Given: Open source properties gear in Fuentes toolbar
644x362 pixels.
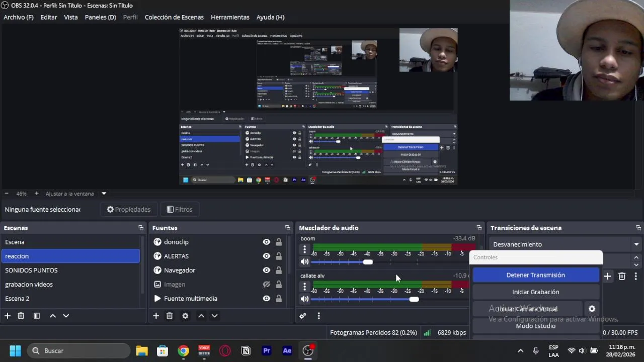Looking at the screenshot, I should [185, 316].
